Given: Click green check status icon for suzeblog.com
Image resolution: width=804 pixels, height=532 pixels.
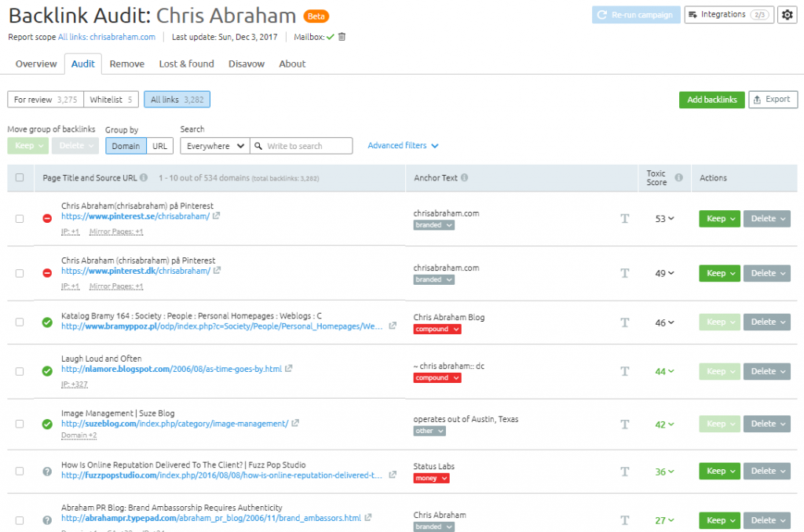Looking at the screenshot, I should pos(47,424).
